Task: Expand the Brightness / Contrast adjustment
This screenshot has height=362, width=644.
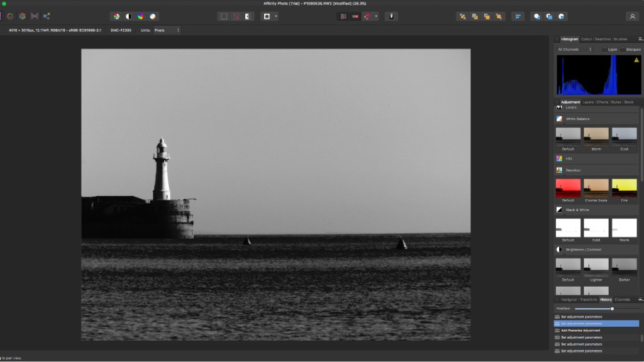Action: (585, 250)
